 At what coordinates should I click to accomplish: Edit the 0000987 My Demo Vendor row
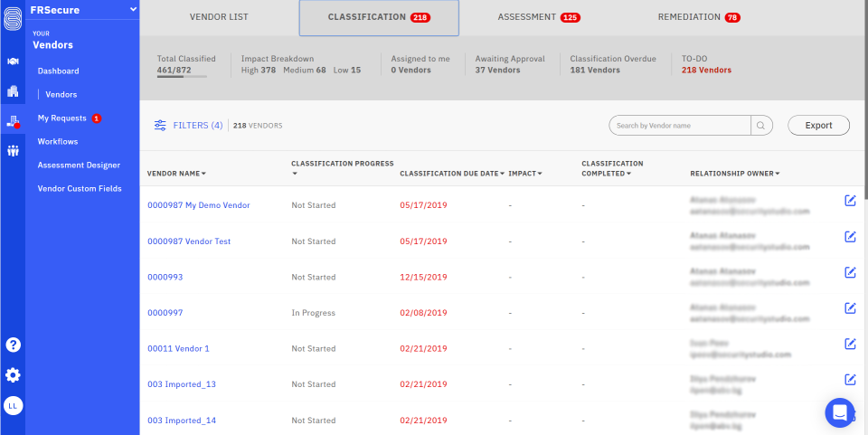pyautogui.click(x=850, y=201)
